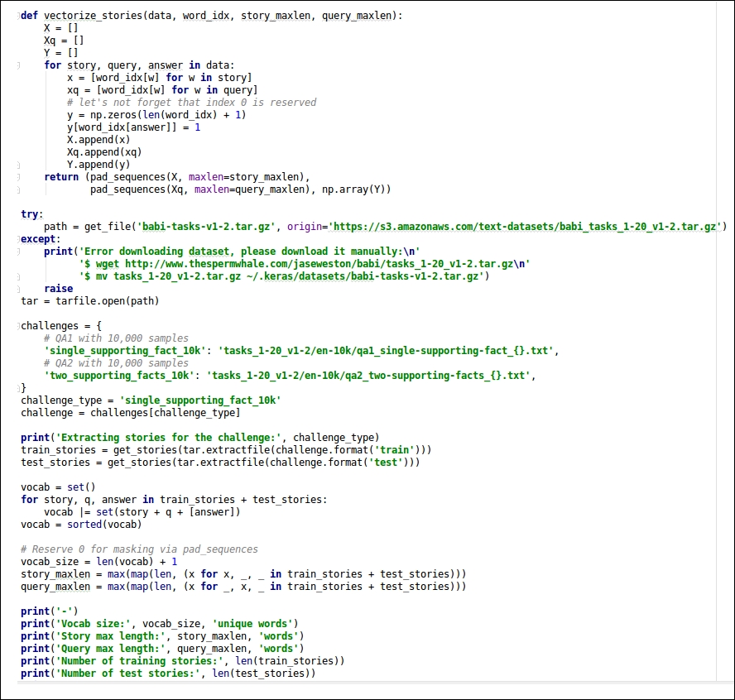Click the dictionary key 'single_supporting_fact_10k' in challenges
The height and width of the screenshot is (700, 735).
pyautogui.click(x=125, y=351)
